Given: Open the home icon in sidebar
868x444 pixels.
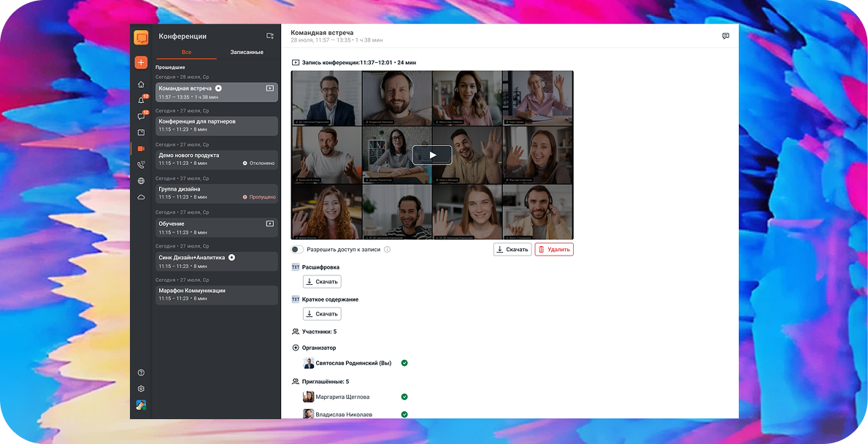Looking at the screenshot, I should (x=141, y=85).
